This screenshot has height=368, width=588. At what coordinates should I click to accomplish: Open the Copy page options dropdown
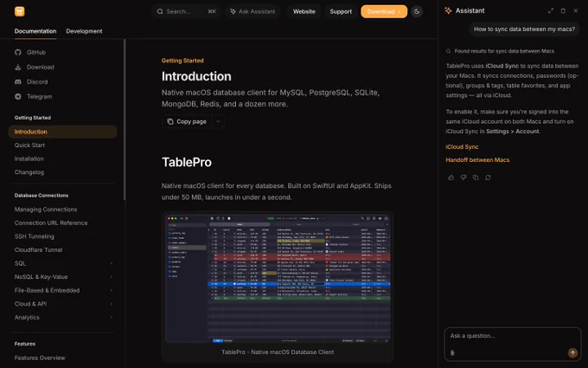click(218, 121)
